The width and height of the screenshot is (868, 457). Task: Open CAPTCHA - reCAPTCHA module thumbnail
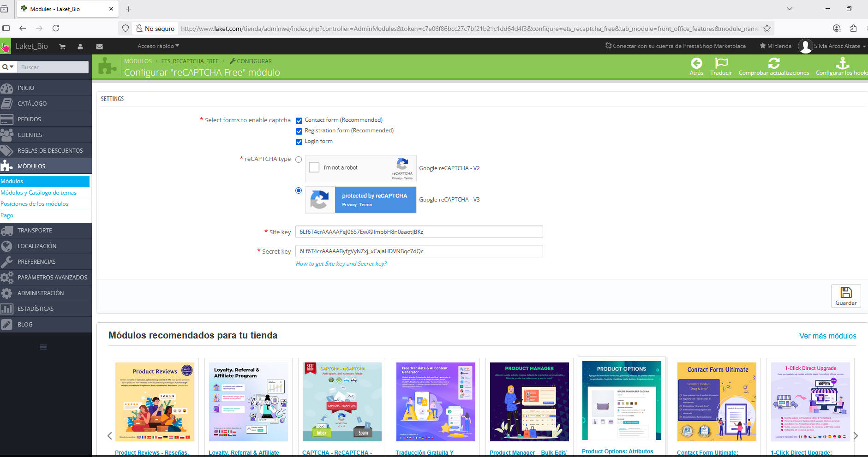click(x=342, y=402)
